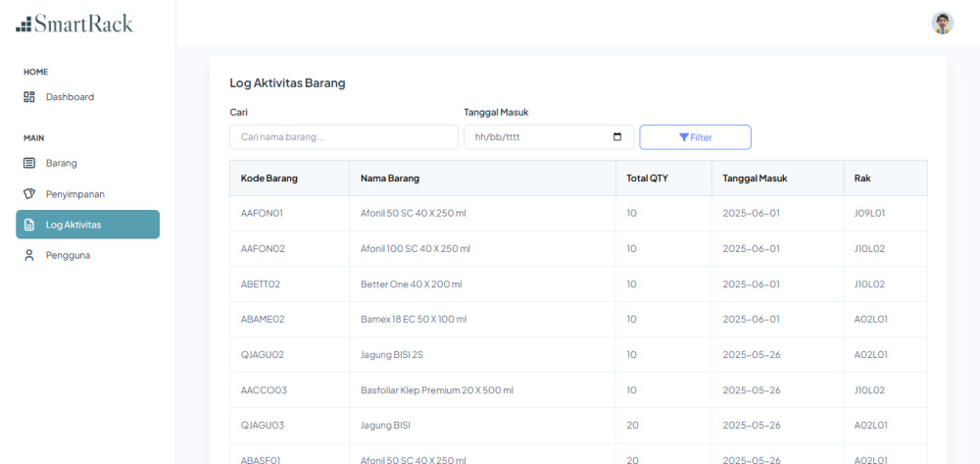Focus the Cari nama barang search field
Viewport: 980px width, 464px height.
[x=344, y=137]
